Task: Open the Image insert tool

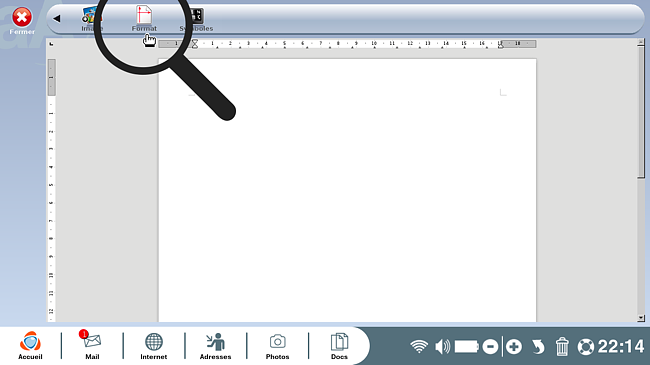Action: click(92, 19)
